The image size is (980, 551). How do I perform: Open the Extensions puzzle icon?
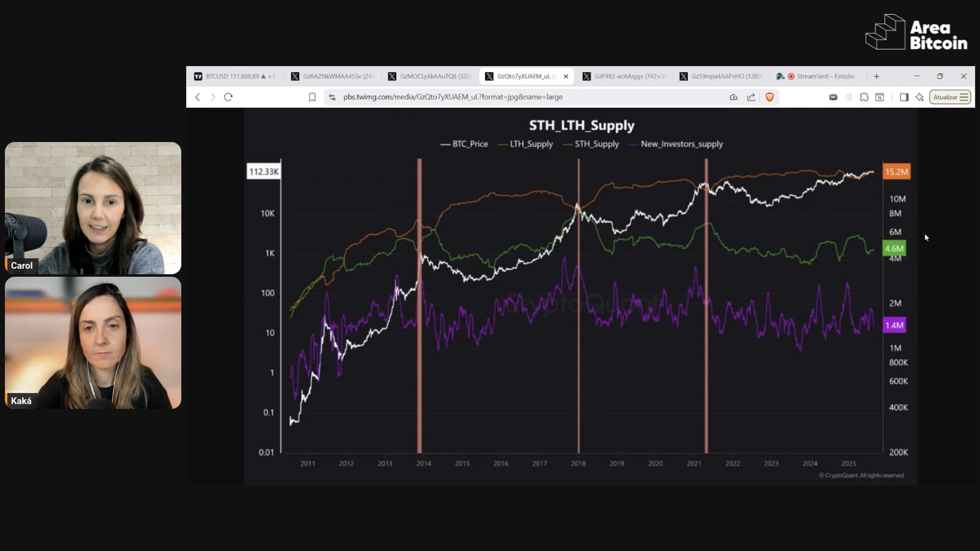864,97
